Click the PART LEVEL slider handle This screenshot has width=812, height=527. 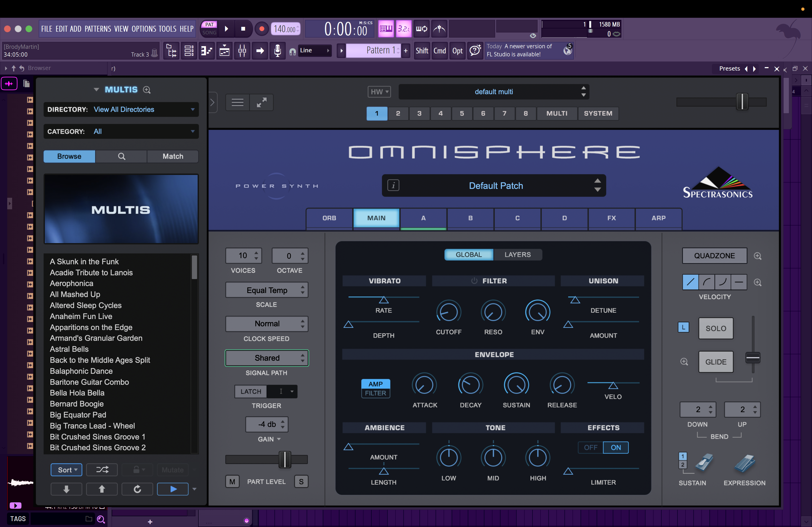[x=285, y=459]
